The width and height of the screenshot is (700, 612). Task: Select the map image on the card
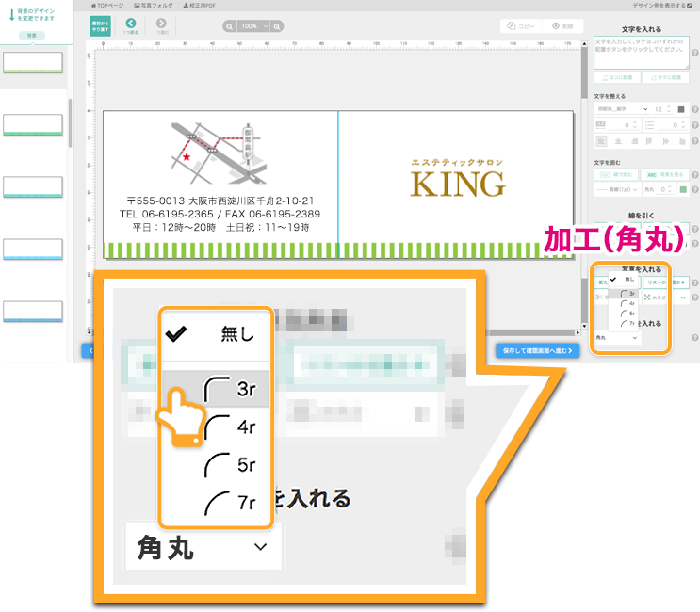[219, 153]
